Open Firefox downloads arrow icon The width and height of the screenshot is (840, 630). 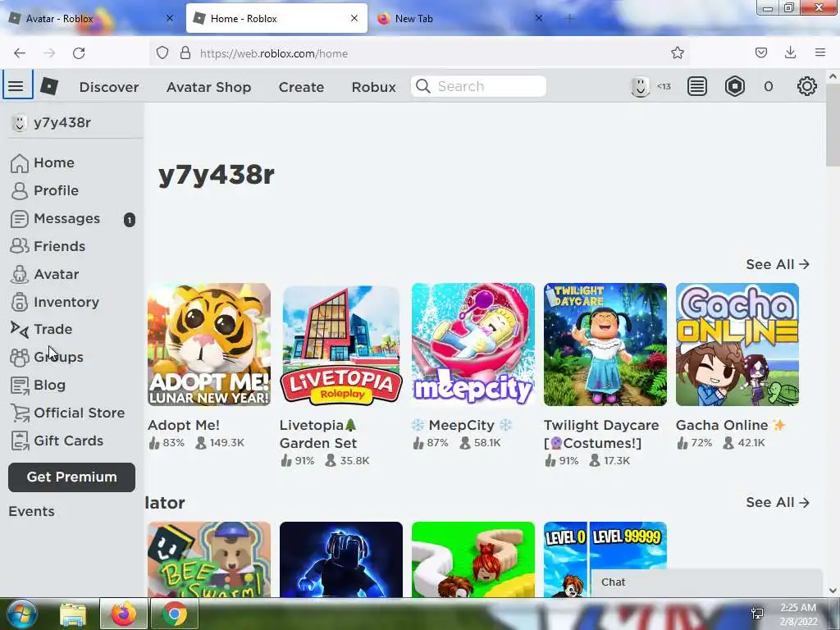(790, 52)
